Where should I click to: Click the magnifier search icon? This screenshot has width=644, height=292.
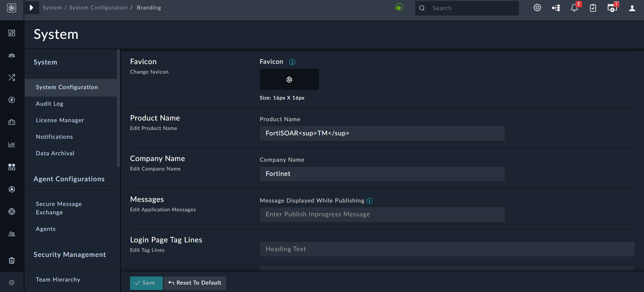tap(422, 8)
